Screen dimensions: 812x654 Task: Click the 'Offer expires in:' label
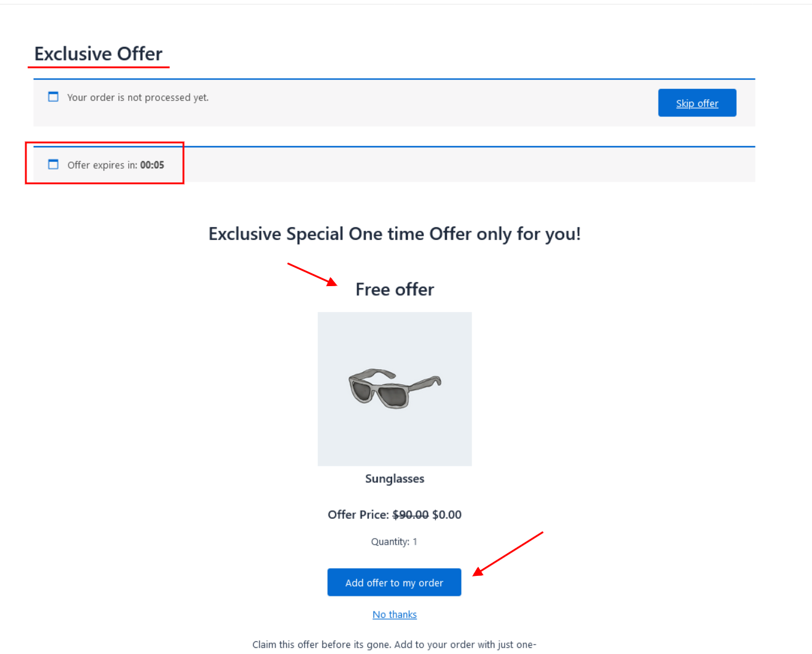tap(102, 165)
